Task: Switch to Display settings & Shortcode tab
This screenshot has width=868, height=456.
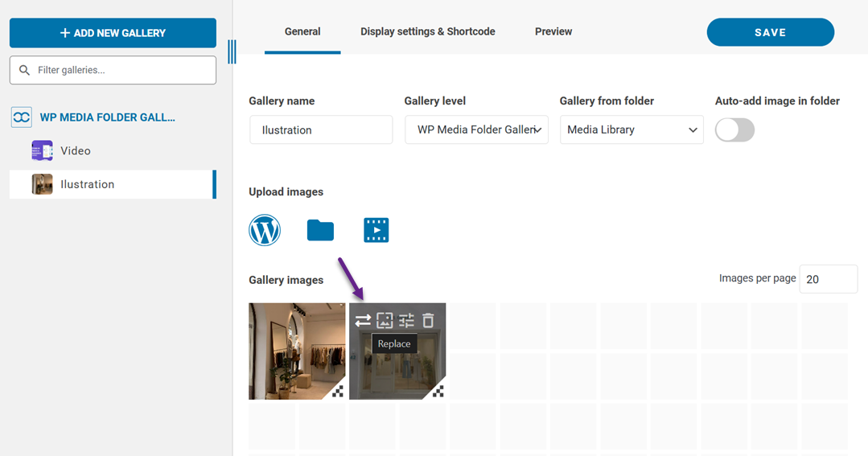Action: (x=427, y=32)
